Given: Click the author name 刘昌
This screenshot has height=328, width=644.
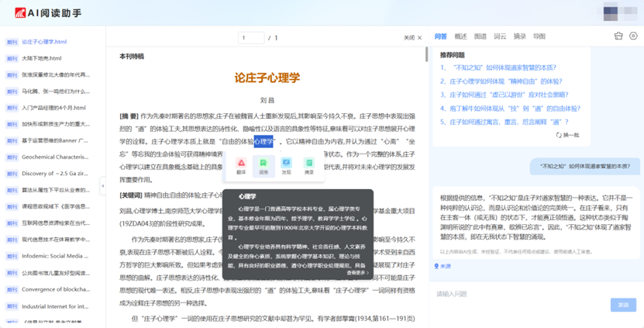Looking at the screenshot, I should [267, 100].
